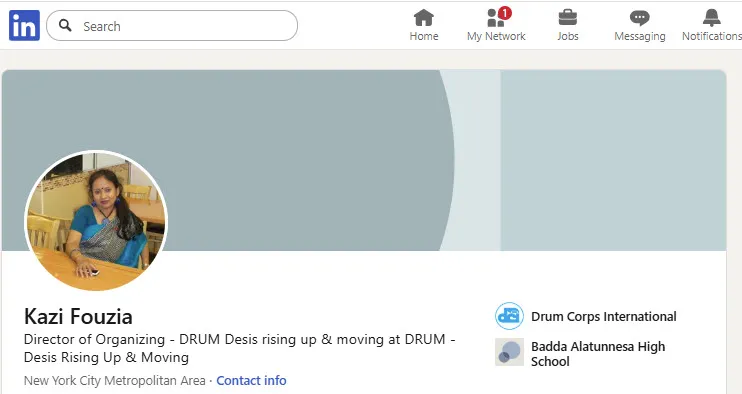Click the red notification badge on My Network
The height and width of the screenshot is (394, 742).
[505, 13]
